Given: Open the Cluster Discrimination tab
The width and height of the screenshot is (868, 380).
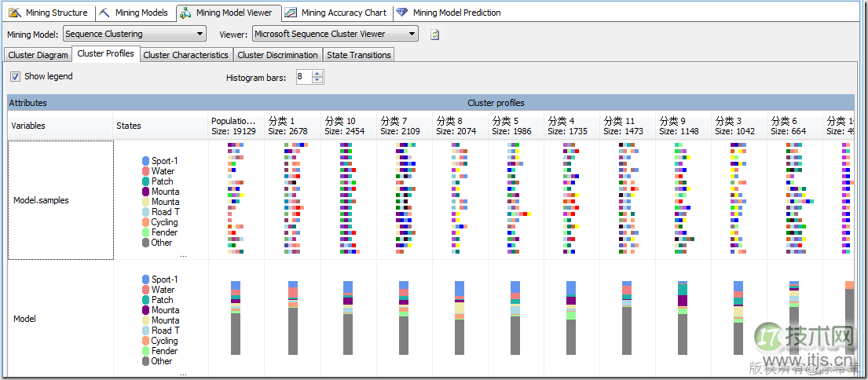Looking at the screenshot, I should (x=277, y=55).
